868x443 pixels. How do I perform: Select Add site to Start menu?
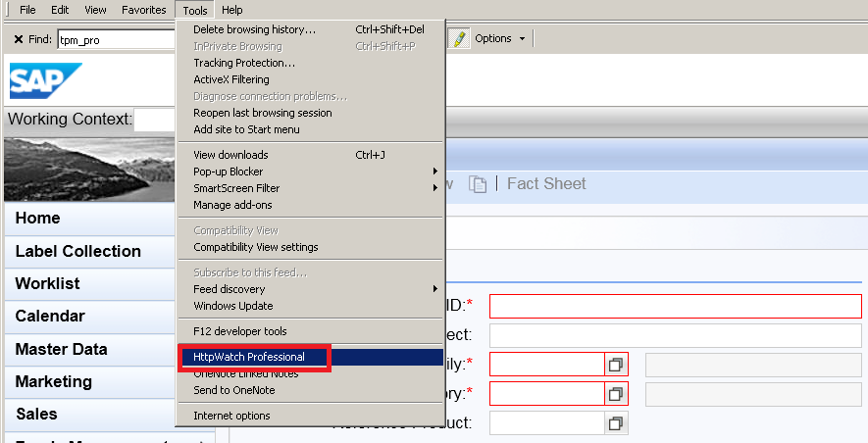(x=310, y=128)
